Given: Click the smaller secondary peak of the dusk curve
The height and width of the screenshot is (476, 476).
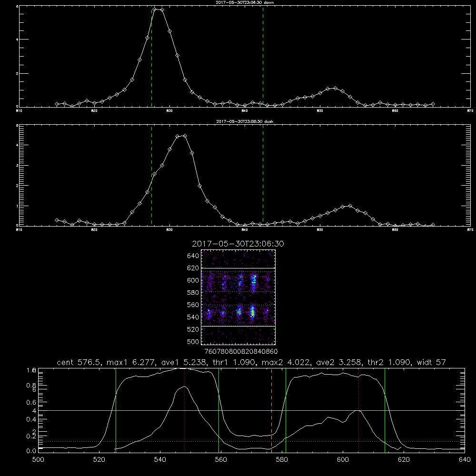Looking at the screenshot, I should point(350,206).
